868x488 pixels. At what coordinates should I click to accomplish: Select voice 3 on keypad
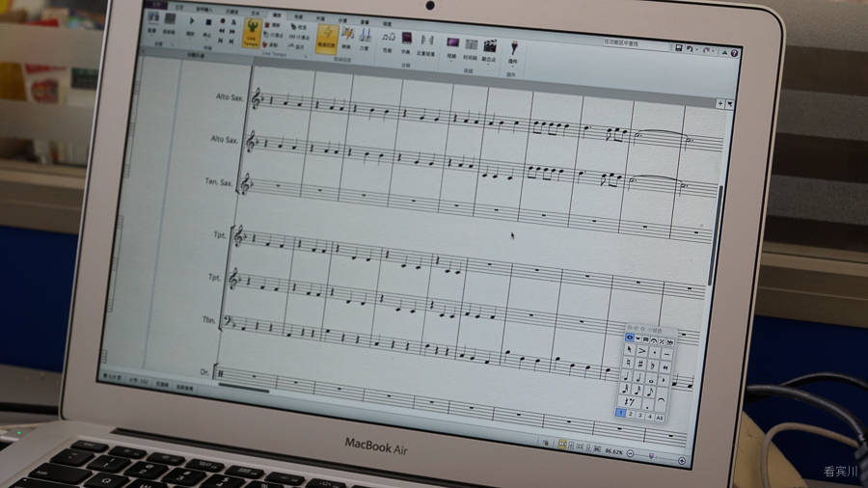tap(640, 415)
